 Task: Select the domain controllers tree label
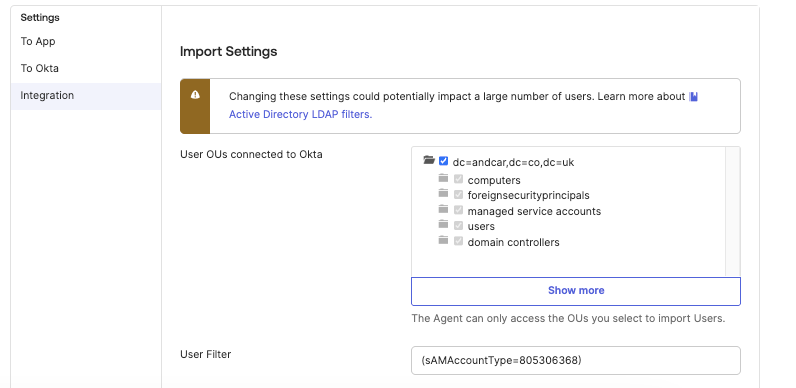pyautogui.click(x=513, y=242)
